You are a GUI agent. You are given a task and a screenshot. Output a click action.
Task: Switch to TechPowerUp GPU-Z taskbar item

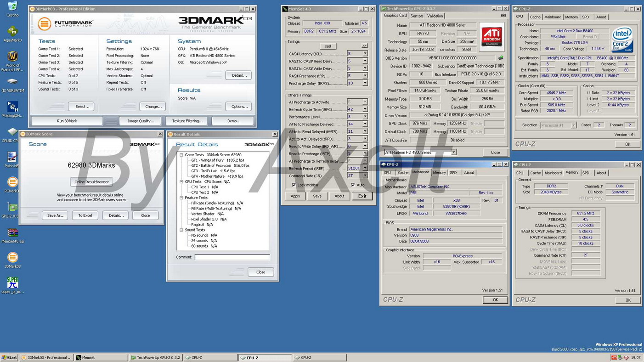tap(156, 357)
